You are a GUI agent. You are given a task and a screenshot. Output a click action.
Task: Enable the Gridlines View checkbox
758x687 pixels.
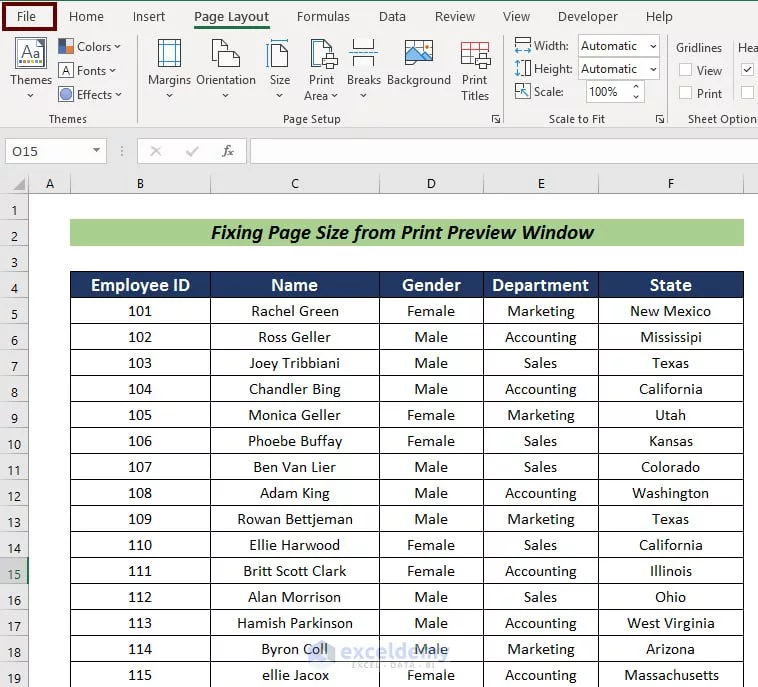[x=686, y=70]
